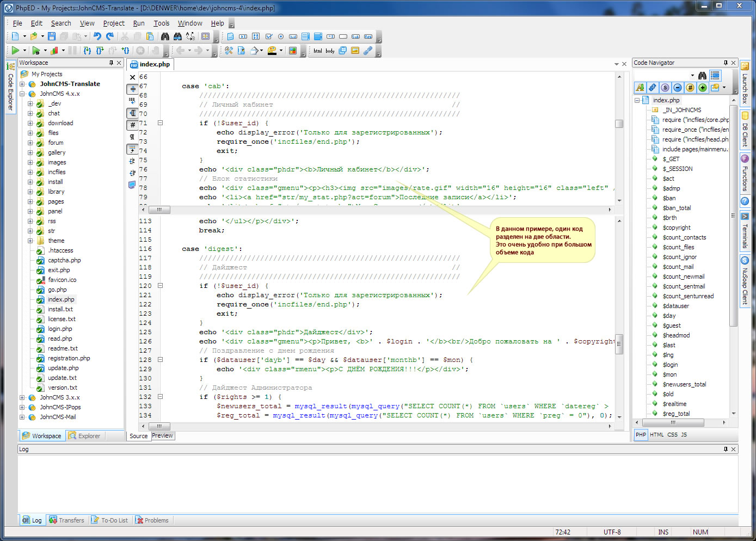The height and width of the screenshot is (541, 756).
Task: Toggle the split editor view button
Action: pos(132,89)
